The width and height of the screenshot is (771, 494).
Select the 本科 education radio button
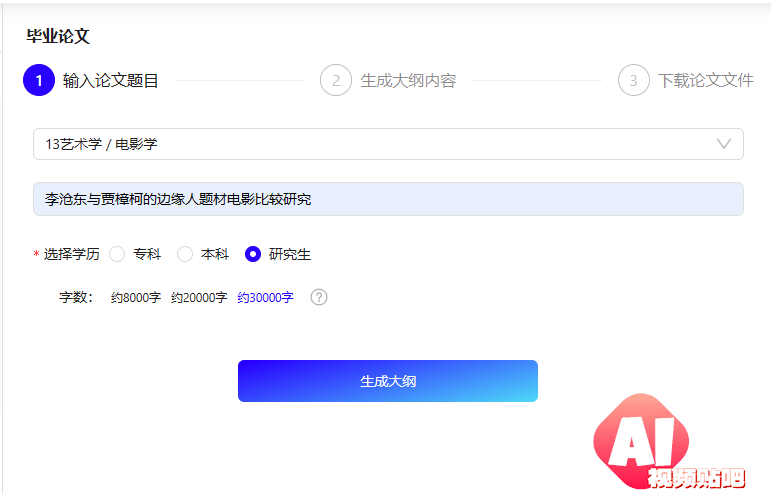(x=185, y=254)
